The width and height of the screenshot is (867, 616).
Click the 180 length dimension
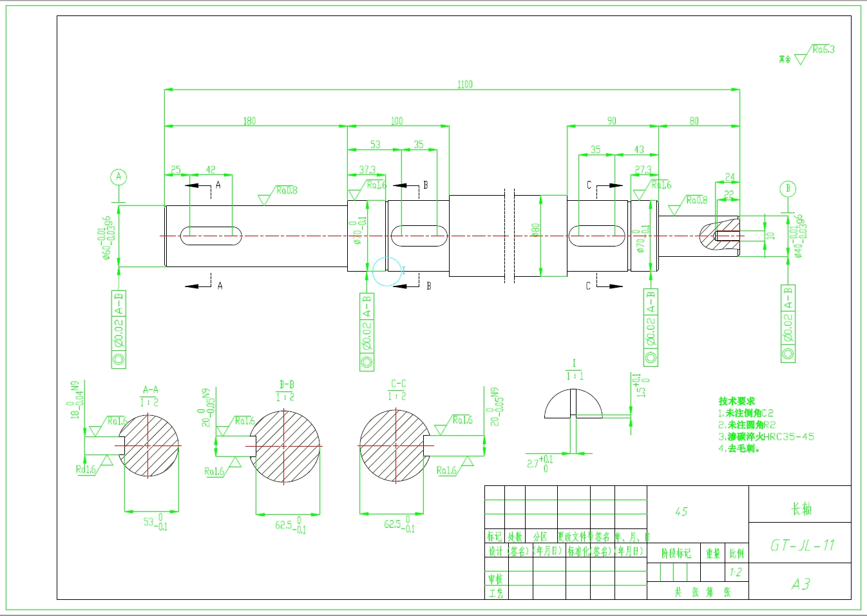(x=249, y=121)
